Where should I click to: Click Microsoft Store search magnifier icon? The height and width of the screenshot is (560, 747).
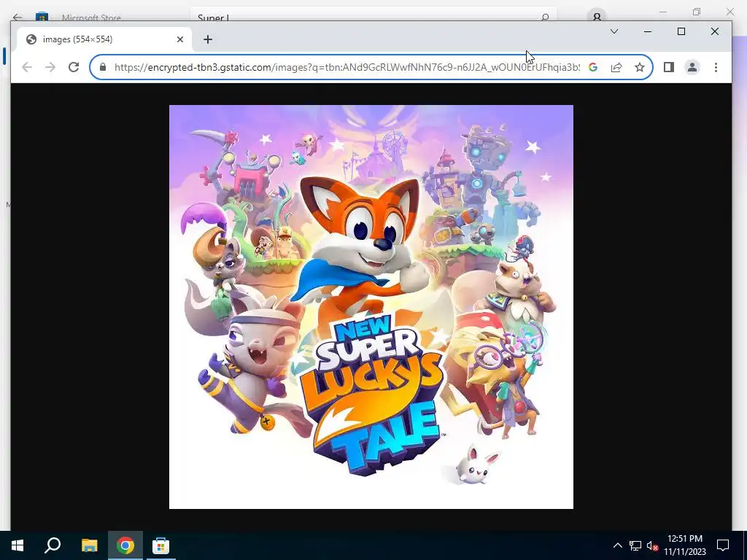545,17
